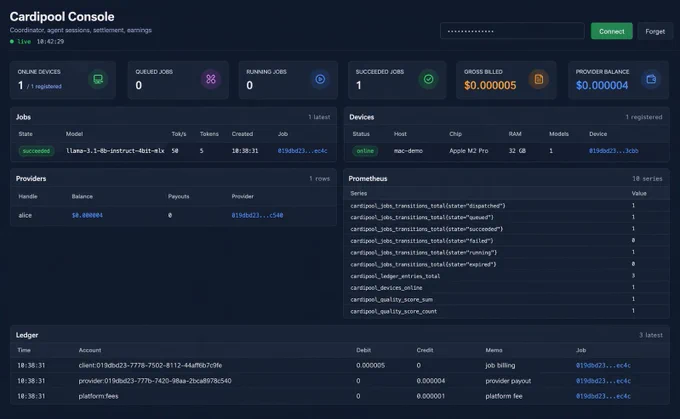This screenshot has width=680, height=419.
Task: Click the debit value 0.000005
Action: point(370,365)
